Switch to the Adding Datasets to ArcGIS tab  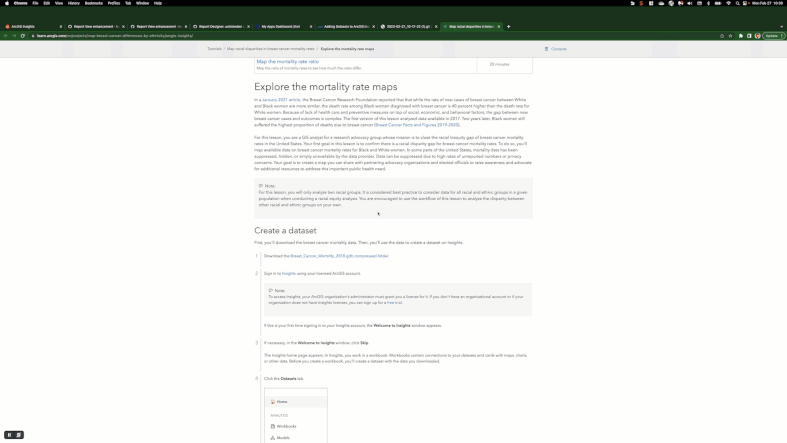344,27
